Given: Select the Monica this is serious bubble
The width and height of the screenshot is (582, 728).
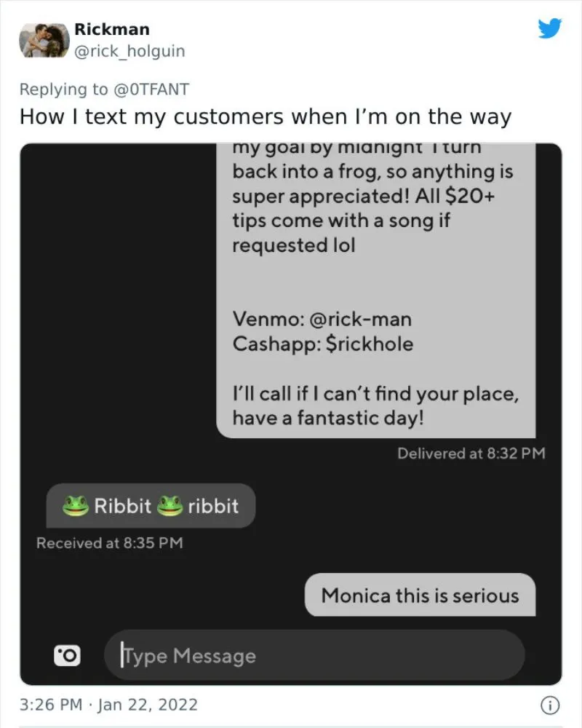Looking at the screenshot, I should tap(420, 596).
